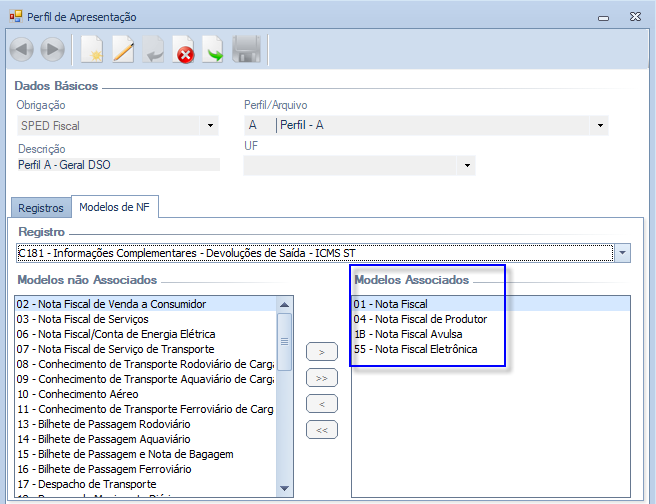The width and height of the screenshot is (656, 504).
Task: Click the Descrição field Perfil A - Geral DSO
Action: pos(118,165)
